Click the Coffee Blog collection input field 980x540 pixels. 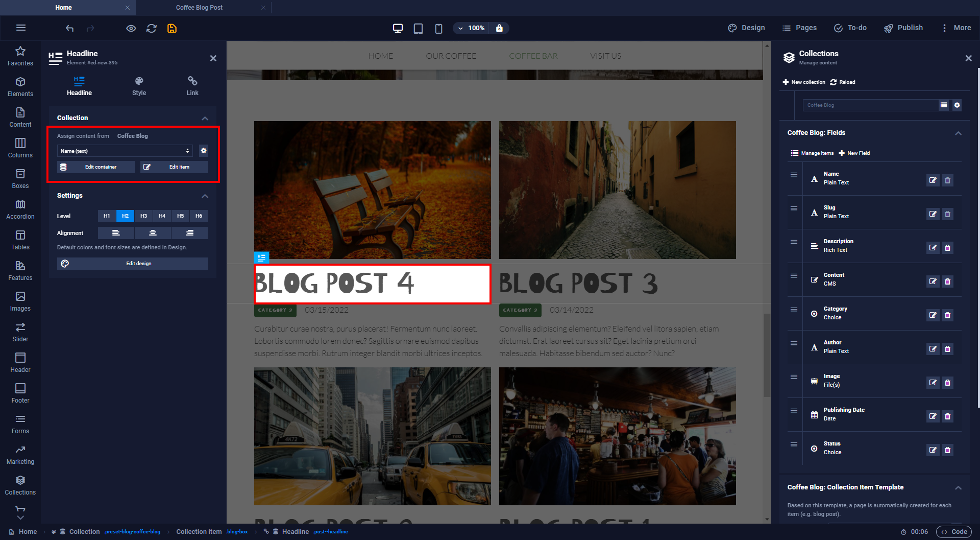point(870,105)
